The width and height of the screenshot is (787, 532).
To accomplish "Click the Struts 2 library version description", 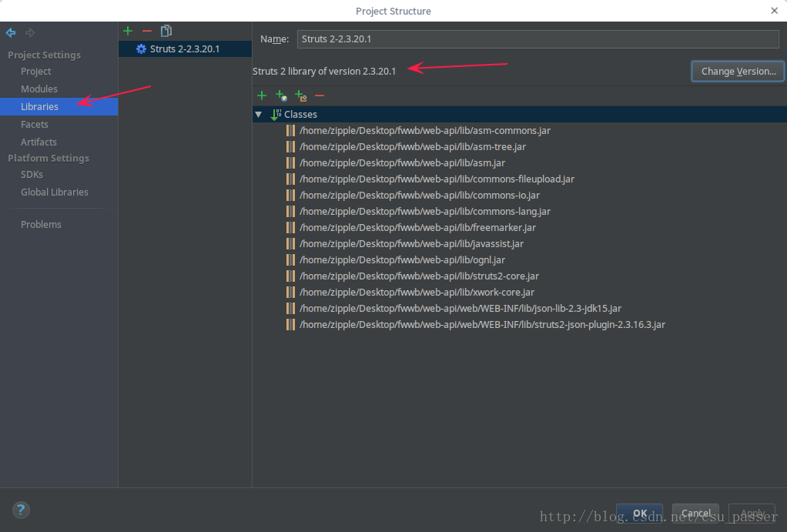I will [x=324, y=72].
